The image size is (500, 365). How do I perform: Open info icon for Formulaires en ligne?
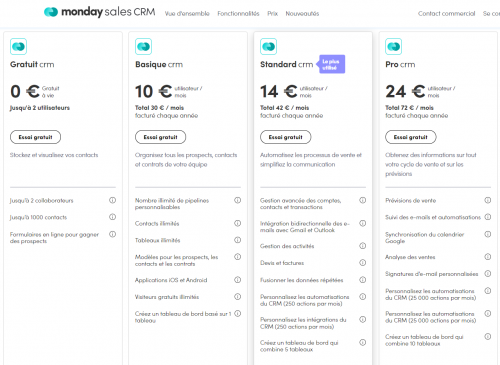point(113,234)
